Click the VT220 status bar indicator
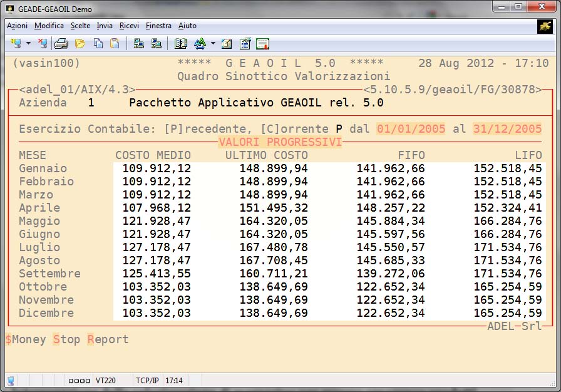This screenshot has height=392, width=561. point(105,381)
